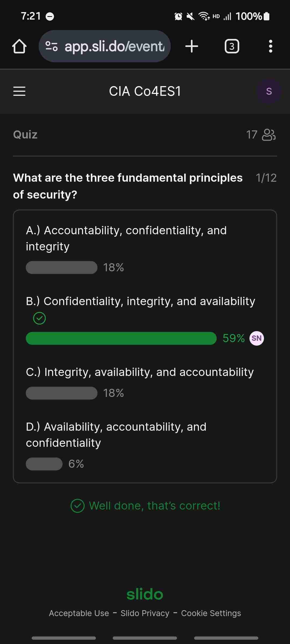Select option A Accountability, confidentiality, and integrity
Screen dimensions: 290x644
pos(126,238)
